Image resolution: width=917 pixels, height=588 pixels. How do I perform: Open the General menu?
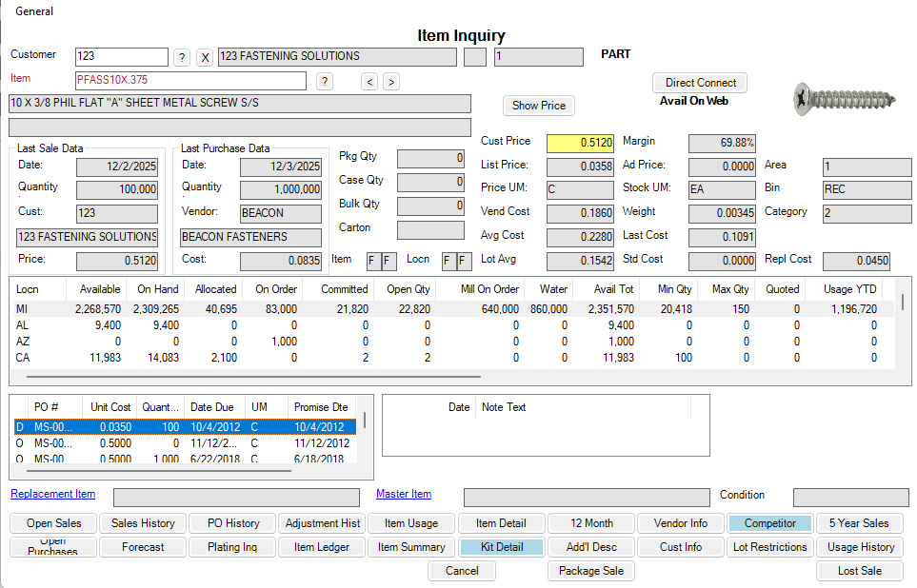coord(34,11)
